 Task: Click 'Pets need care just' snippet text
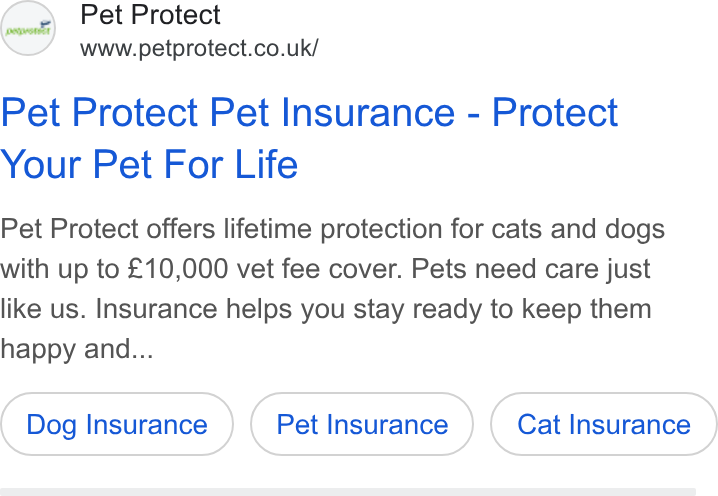(531, 268)
